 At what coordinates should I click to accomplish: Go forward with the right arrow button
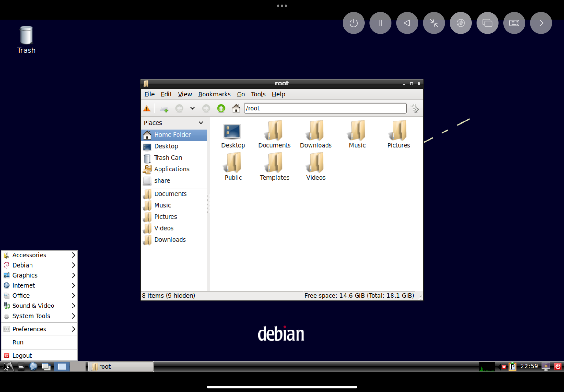pyautogui.click(x=206, y=108)
